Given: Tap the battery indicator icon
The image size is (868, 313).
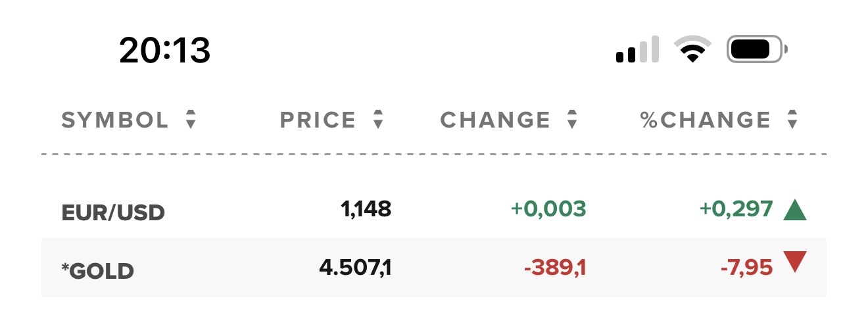Looking at the screenshot, I should (x=757, y=50).
